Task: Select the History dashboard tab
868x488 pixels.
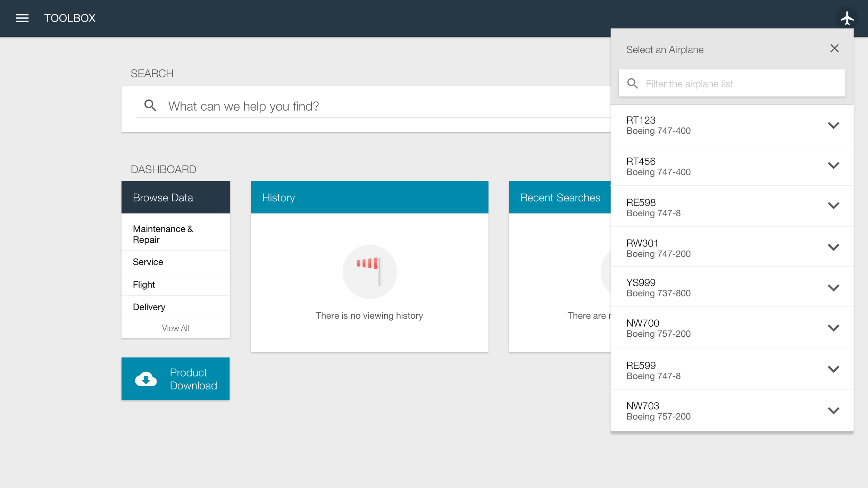Action: [x=370, y=197]
